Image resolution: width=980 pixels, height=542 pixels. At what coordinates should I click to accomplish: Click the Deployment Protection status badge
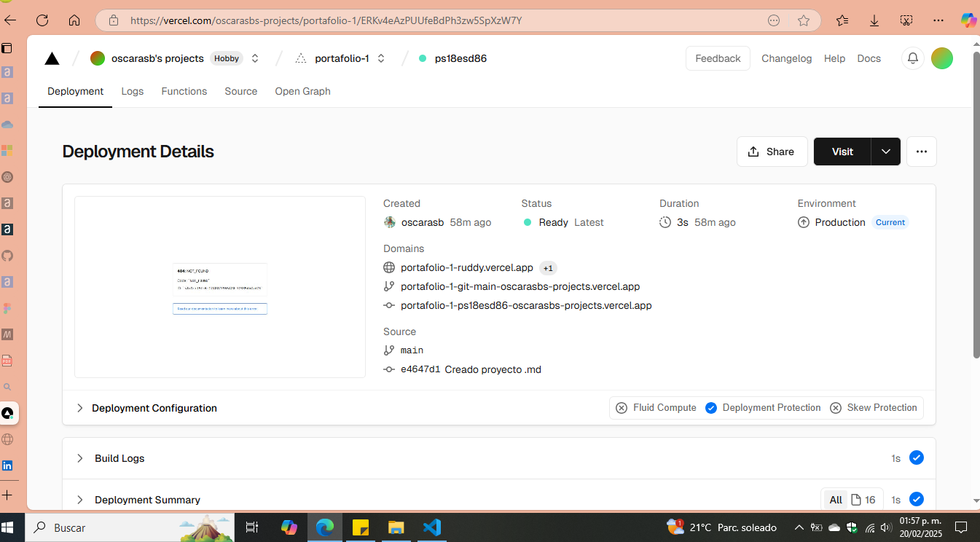pyautogui.click(x=763, y=408)
